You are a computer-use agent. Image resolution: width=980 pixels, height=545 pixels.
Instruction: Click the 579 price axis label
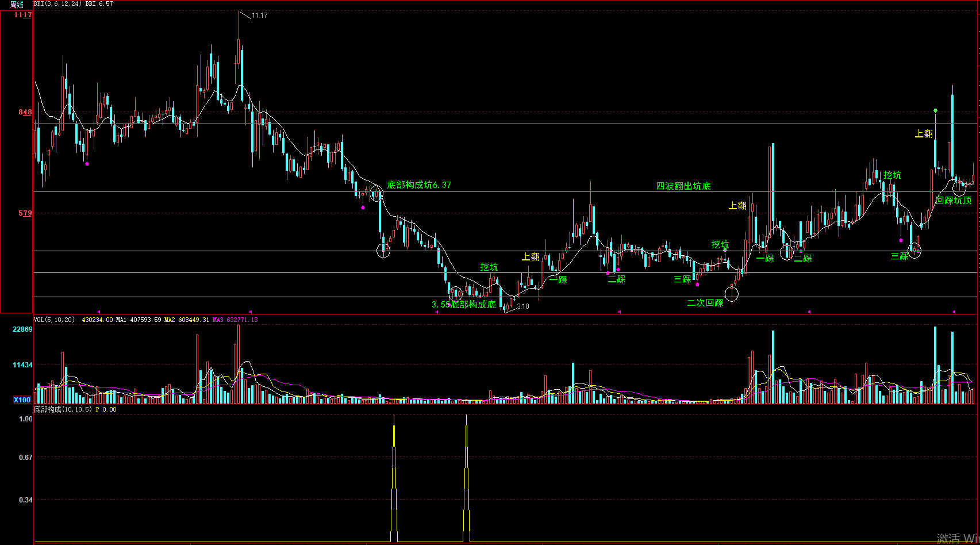coord(25,213)
